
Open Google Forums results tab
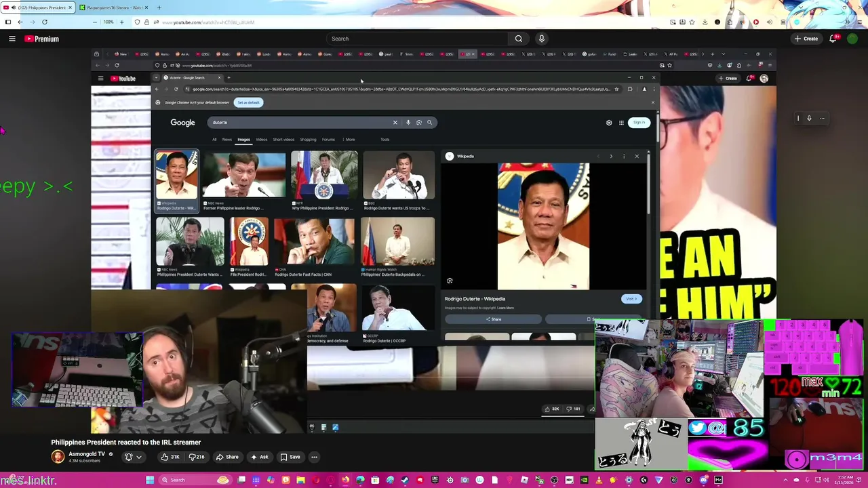click(328, 140)
